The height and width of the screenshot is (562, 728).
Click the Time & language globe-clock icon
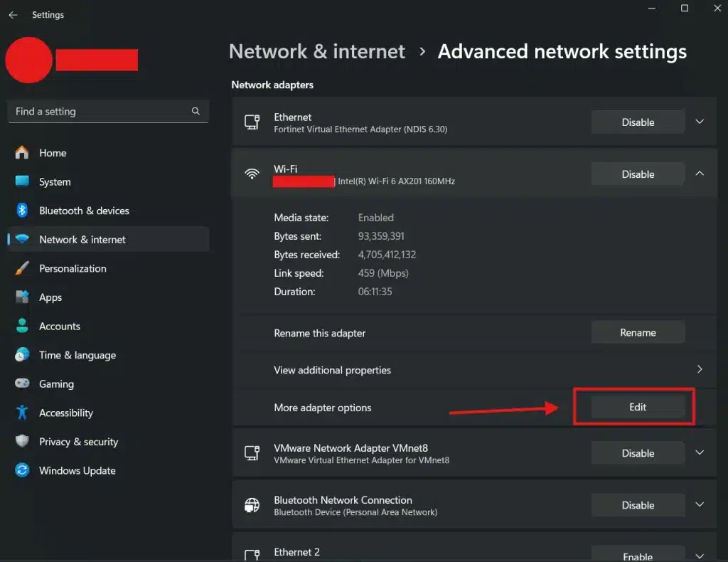pyautogui.click(x=22, y=354)
